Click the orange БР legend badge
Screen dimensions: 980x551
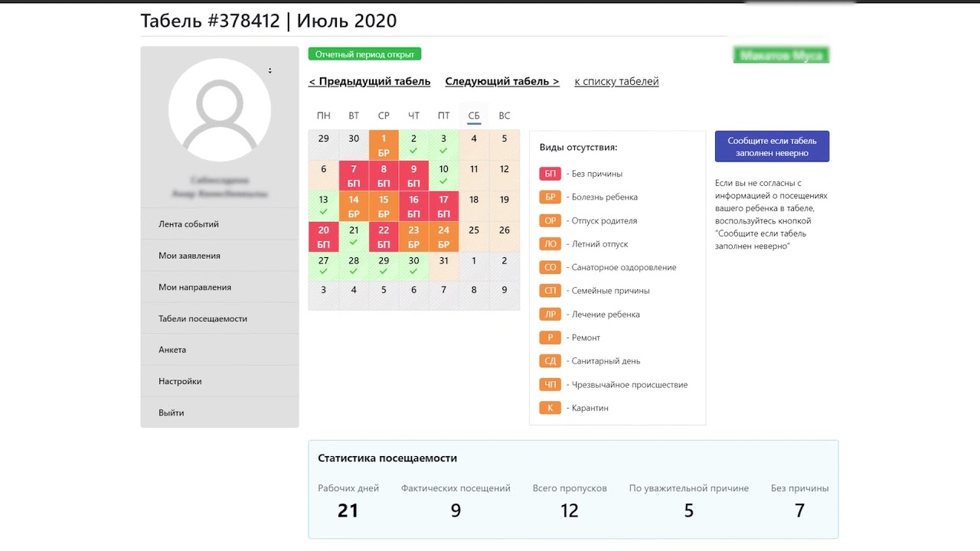click(550, 197)
